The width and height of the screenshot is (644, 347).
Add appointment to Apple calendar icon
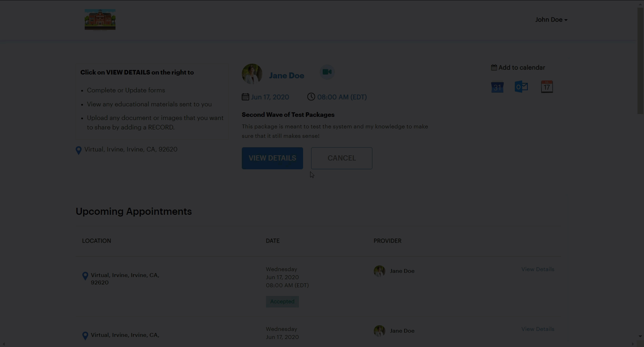tap(547, 87)
